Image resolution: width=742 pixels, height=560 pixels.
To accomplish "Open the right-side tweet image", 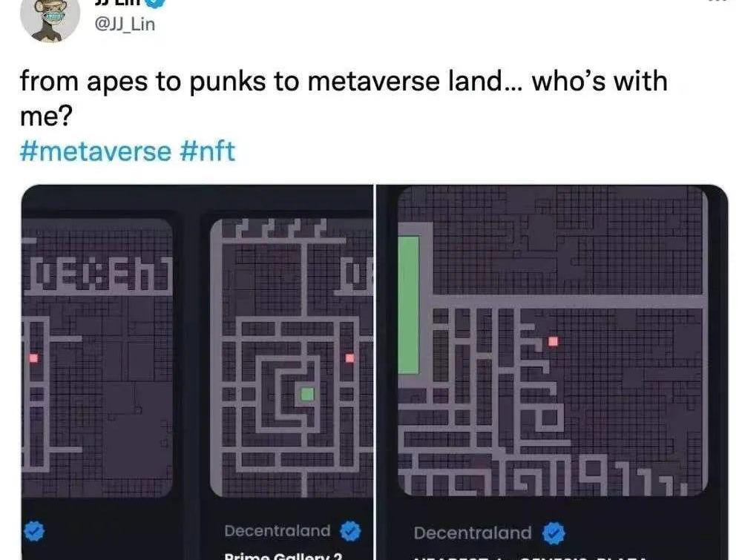I will [552, 372].
